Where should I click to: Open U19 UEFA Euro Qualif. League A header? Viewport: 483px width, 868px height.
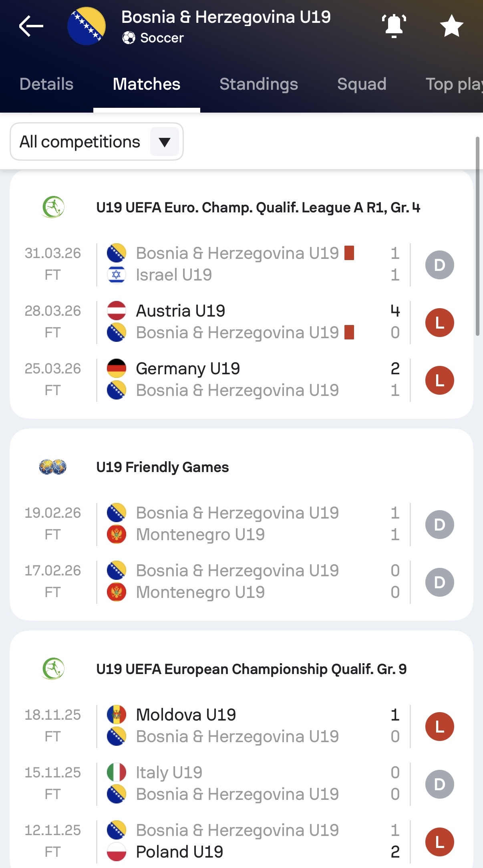tap(258, 208)
